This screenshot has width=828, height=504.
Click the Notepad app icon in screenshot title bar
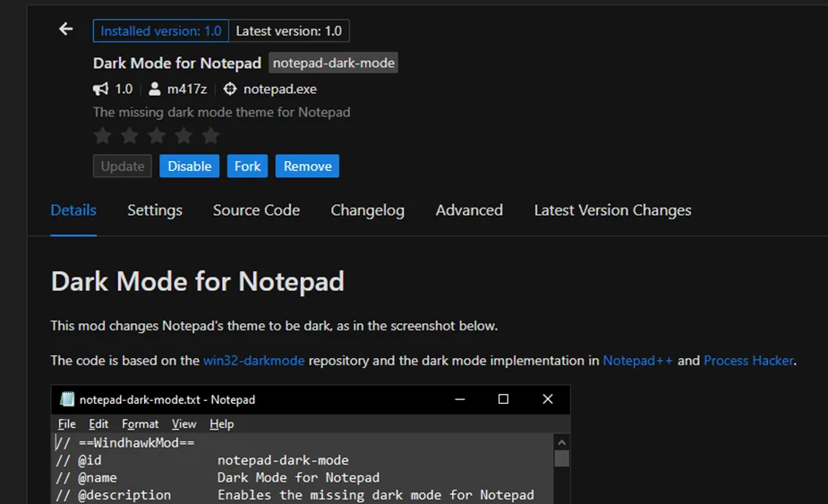tap(67, 399)
